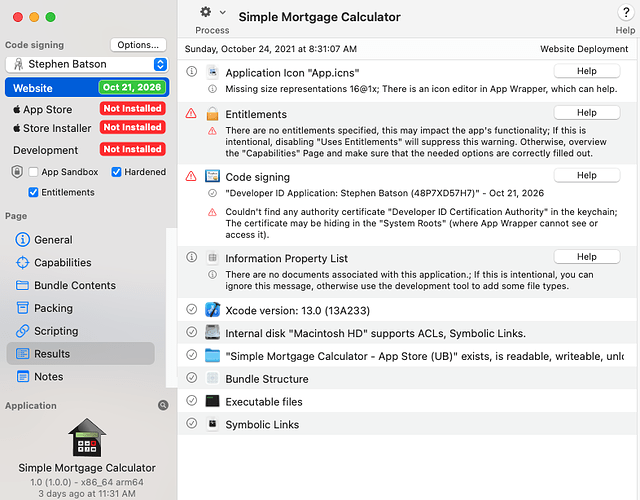This screenshot has width=640, height=500.
Task: Expand the chevron next to the gear icon
Action: point(222,12)
